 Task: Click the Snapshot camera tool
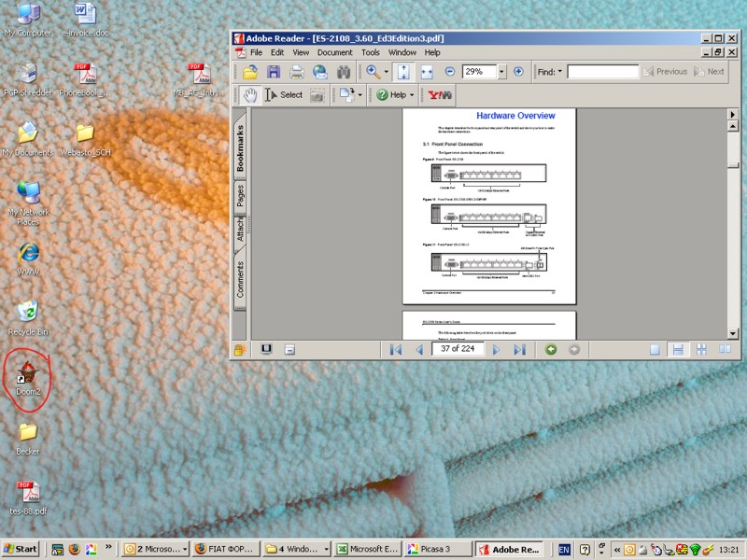pos(317,95)
